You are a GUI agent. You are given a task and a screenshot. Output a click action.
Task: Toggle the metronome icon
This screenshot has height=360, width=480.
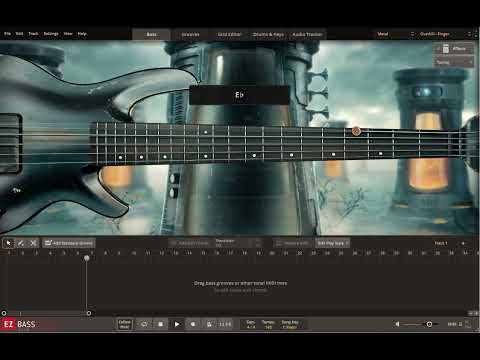pos(209,324)
